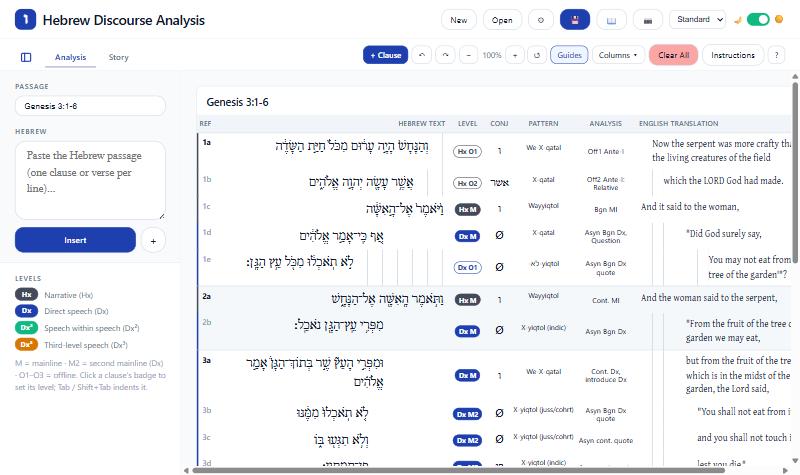Click the 100% zoom level label
The image size is (800, 475).
click(x=492, y=55)
